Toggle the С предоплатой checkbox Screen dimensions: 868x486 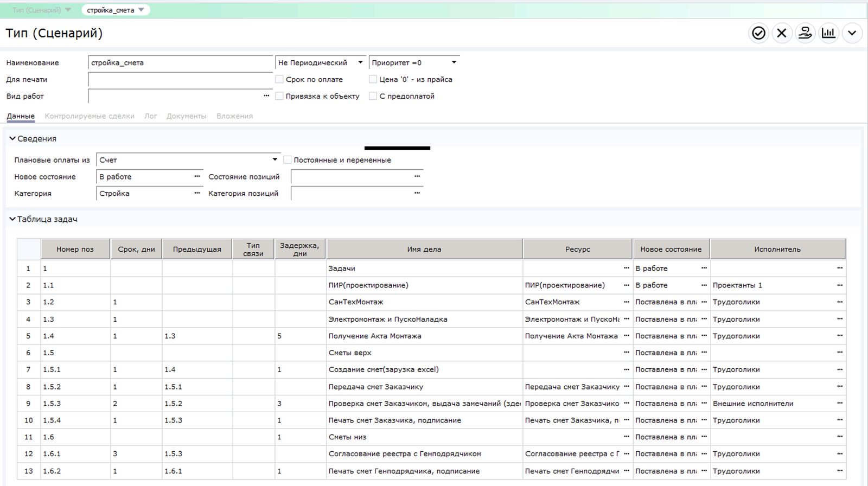pos(373,96)
